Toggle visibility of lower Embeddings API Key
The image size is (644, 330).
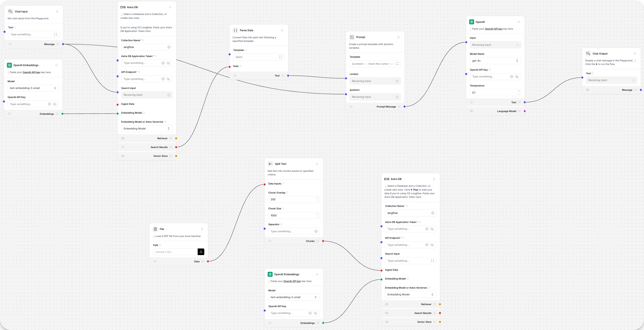tap(315, 313)
